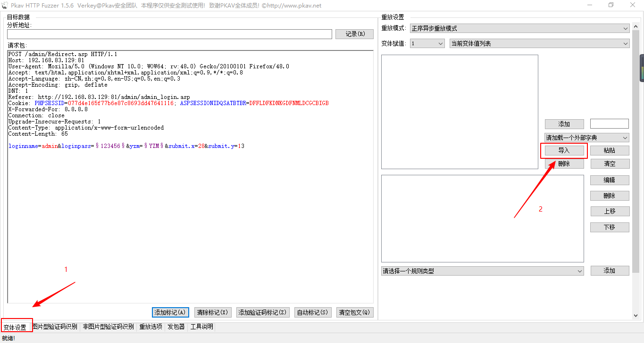Screen dimensions: 644x343
Task: Expand the 请选择一个规则类型 rule dropdown
Action: (x=580, y=270)
